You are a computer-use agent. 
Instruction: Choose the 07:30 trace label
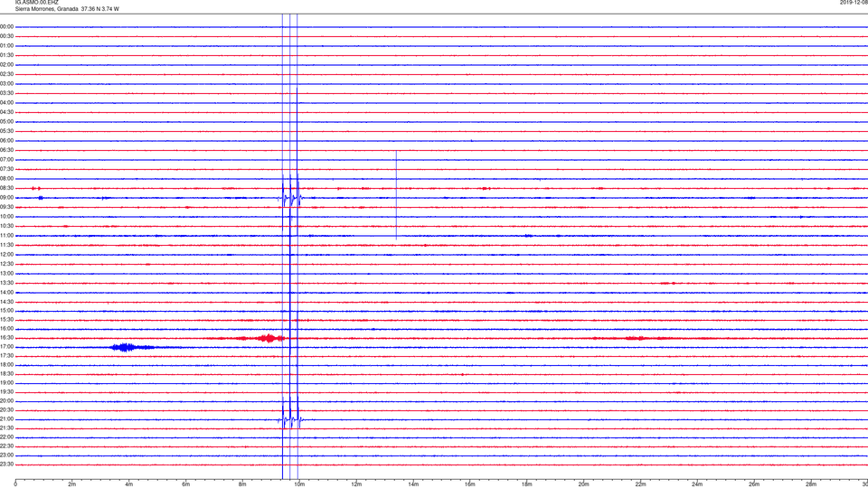[6, 169]
